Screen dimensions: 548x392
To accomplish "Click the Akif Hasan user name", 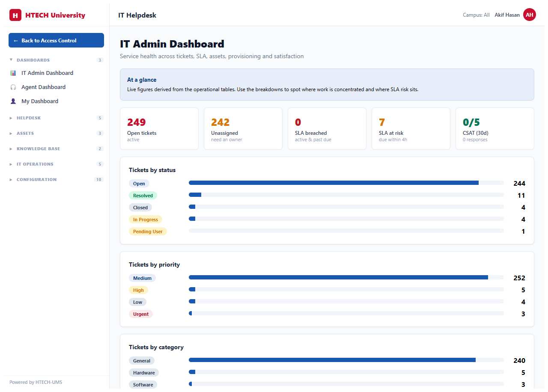I will tap(507, 15).
